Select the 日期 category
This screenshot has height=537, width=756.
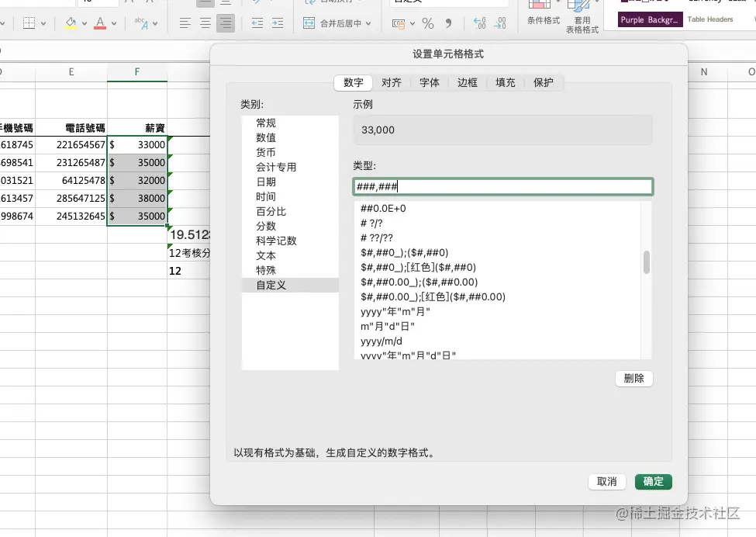[x=290, y=182]
